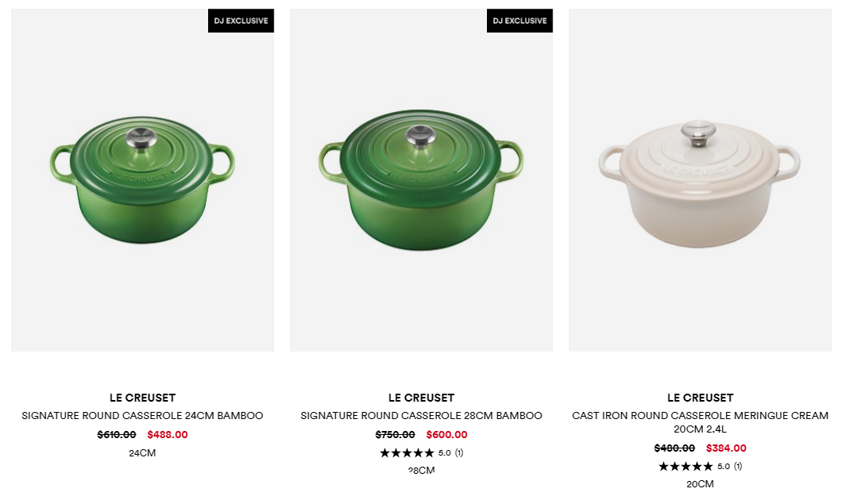Click Le Creuset brand name above Meringue Cream
Viewport: 842px width, 504px height.
tap(700, 398)
